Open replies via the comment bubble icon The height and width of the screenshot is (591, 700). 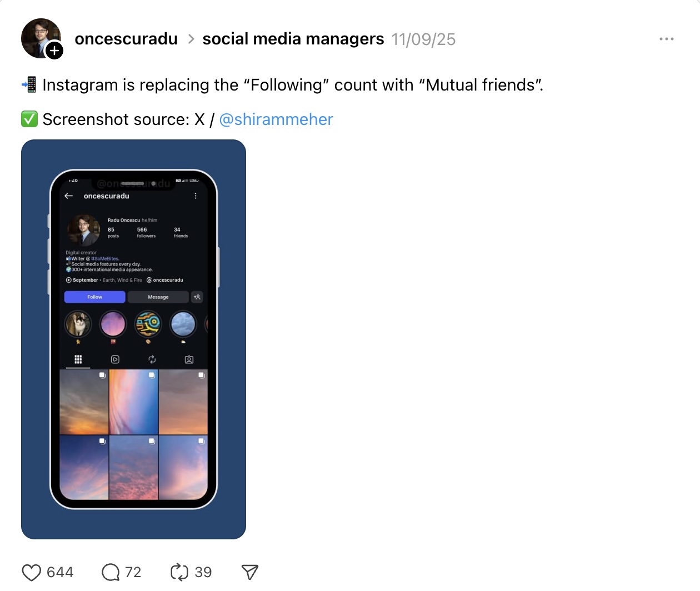[111, 572]
